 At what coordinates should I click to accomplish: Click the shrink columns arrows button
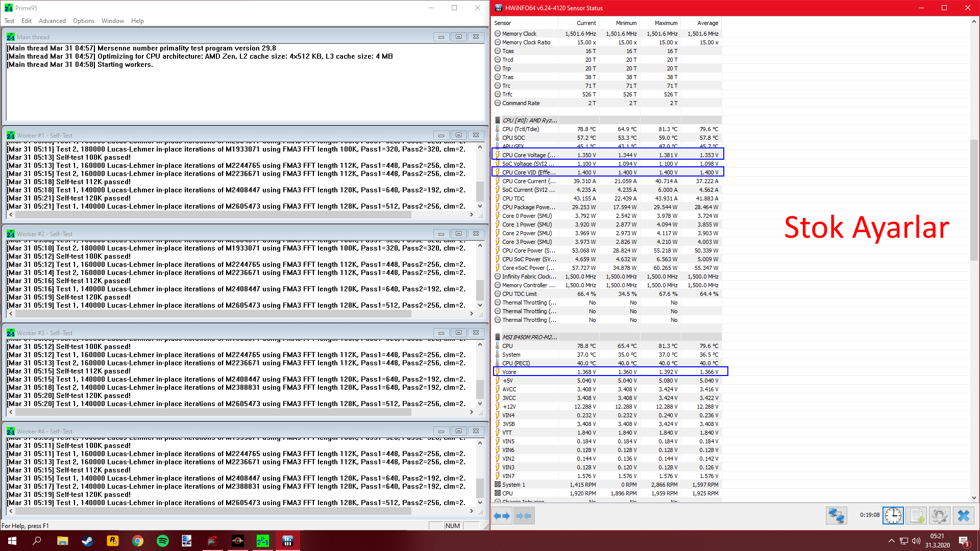point(524,516)
